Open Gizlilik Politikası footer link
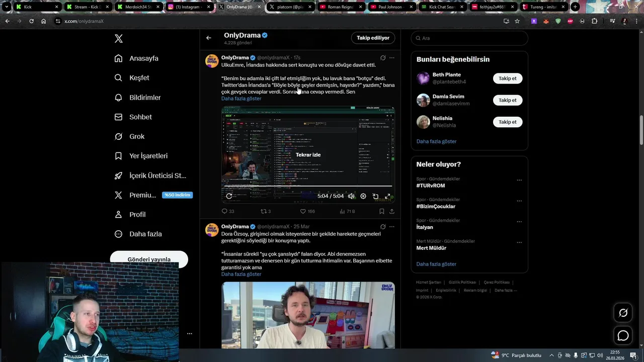Screen dimensions: 644x362 pyautogui.click(x=462, y=282)
